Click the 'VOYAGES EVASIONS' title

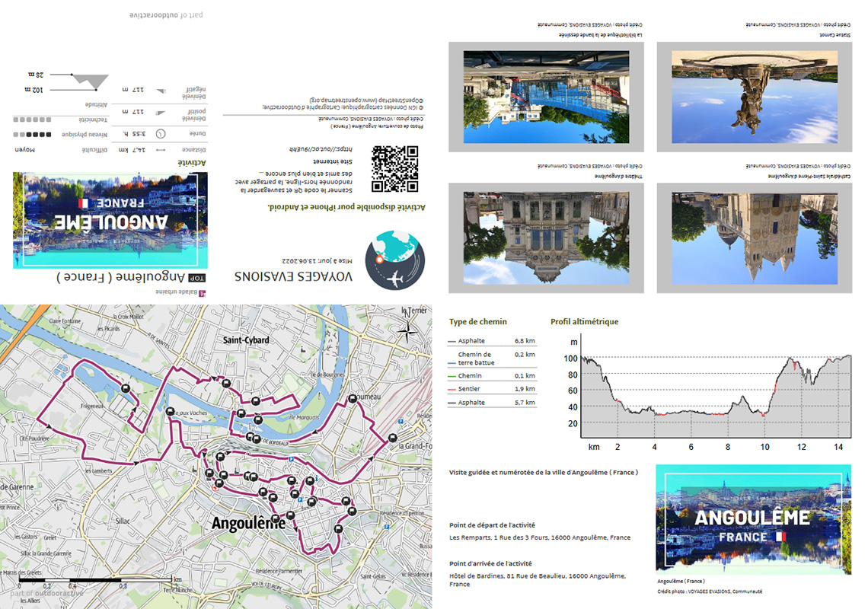293,276
